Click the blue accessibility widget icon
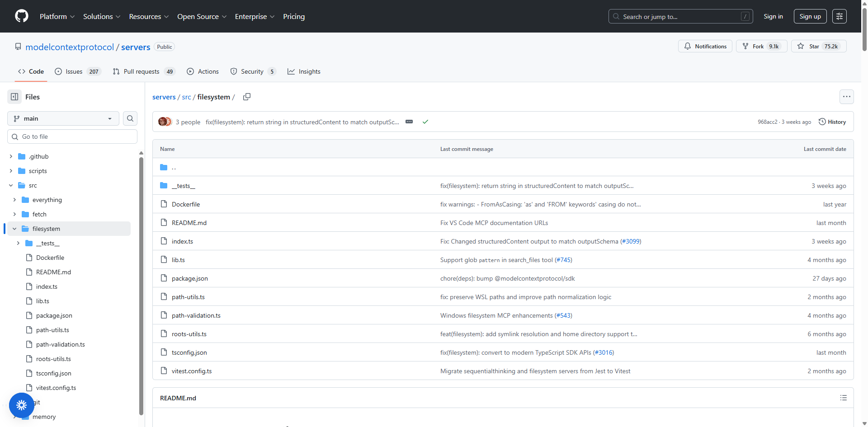 (x=21, y=405)
